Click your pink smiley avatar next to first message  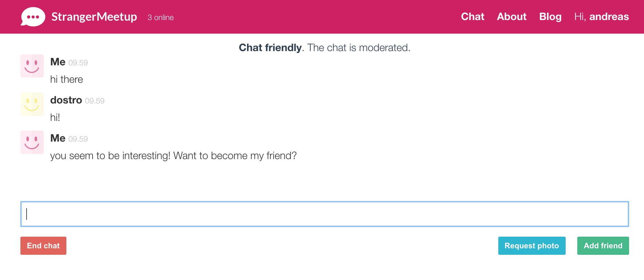click(32, 66)
